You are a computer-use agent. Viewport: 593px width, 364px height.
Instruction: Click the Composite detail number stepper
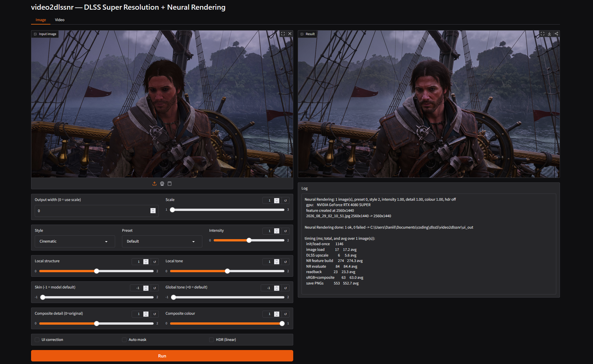point(146,314)
